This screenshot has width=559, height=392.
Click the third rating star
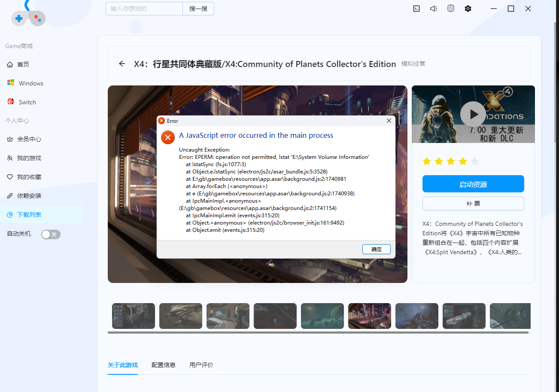pyautogui.click(x=451, y=161)
